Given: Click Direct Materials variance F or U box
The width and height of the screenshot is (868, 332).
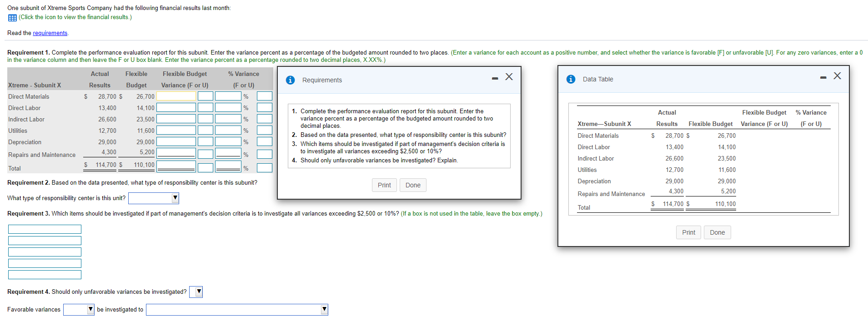Looking at the screenshot, I should pos(206,96).
